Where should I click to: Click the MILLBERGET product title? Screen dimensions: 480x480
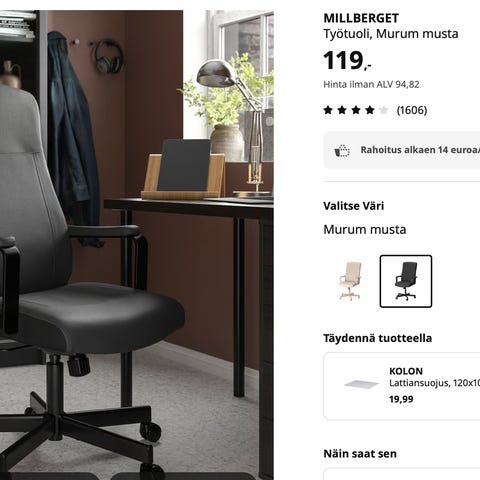361,18
